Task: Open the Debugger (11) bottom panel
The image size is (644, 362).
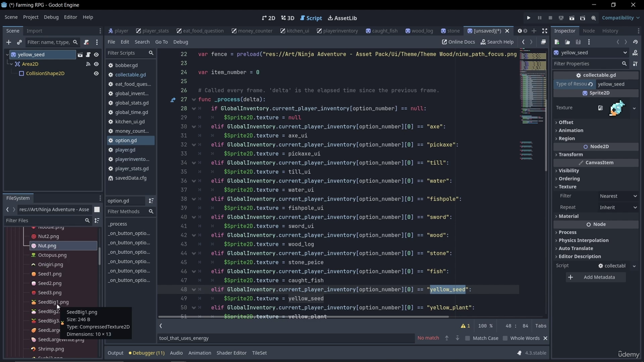Action: click(x=146, y=353)
